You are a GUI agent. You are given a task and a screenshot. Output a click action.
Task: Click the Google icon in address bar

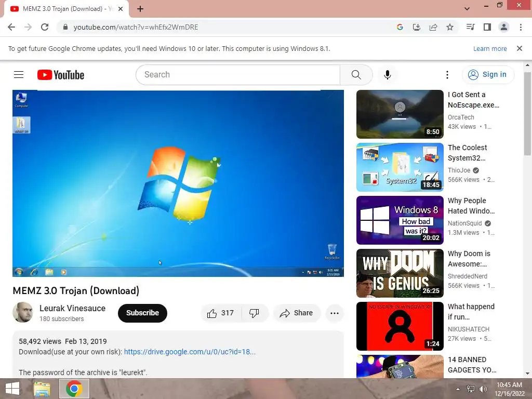coord(400,27)
